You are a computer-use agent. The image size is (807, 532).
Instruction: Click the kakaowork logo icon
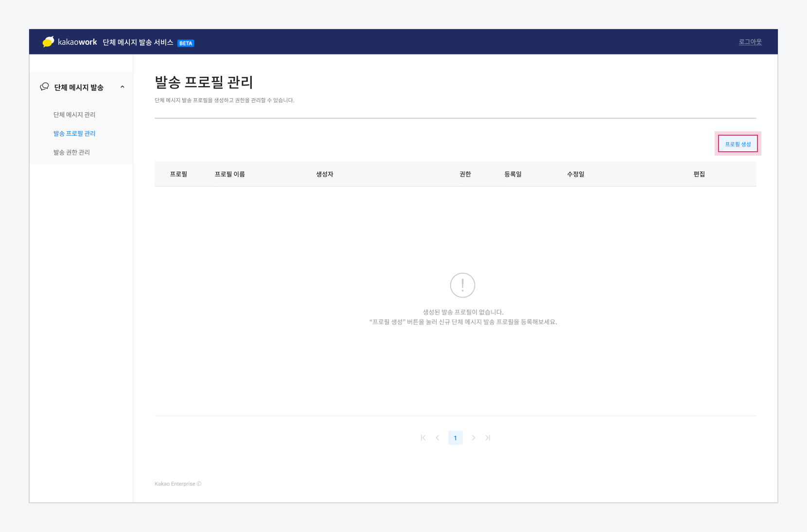(48, 42)
